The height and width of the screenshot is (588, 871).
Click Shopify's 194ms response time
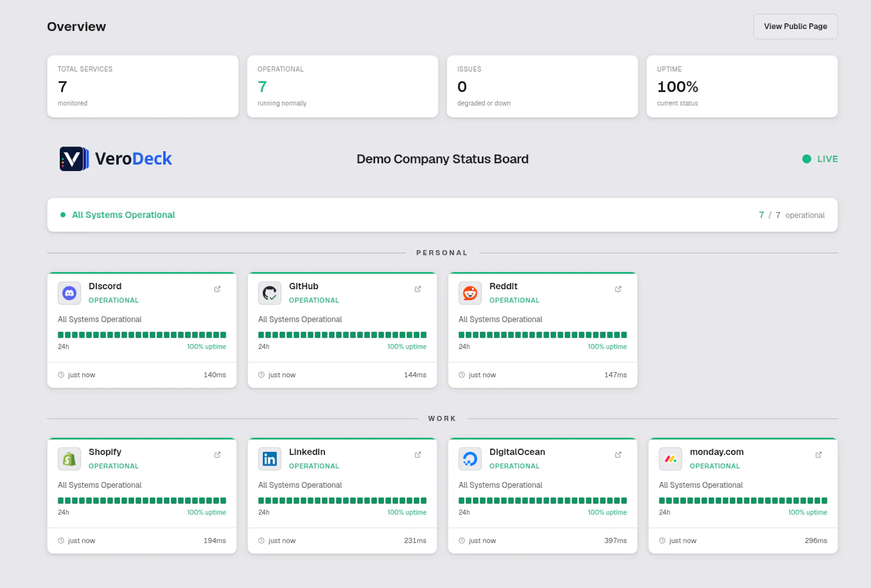click(x=215, y=541)
